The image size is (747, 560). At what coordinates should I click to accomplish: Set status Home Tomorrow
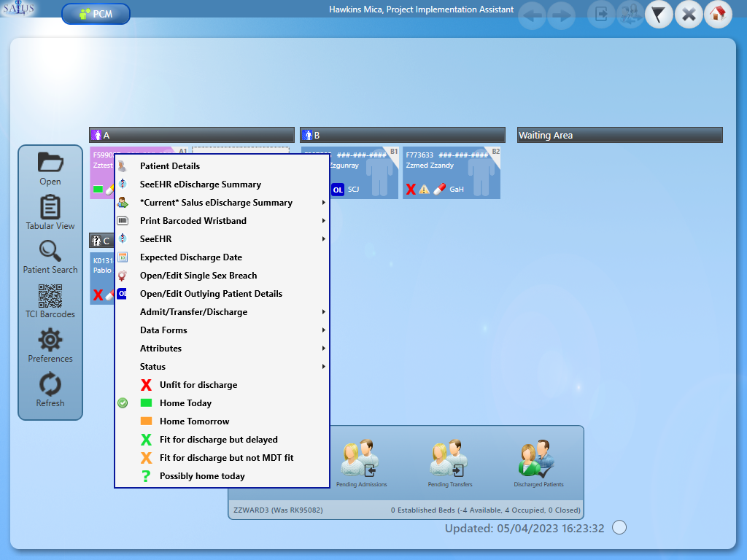tap(222, 421)
